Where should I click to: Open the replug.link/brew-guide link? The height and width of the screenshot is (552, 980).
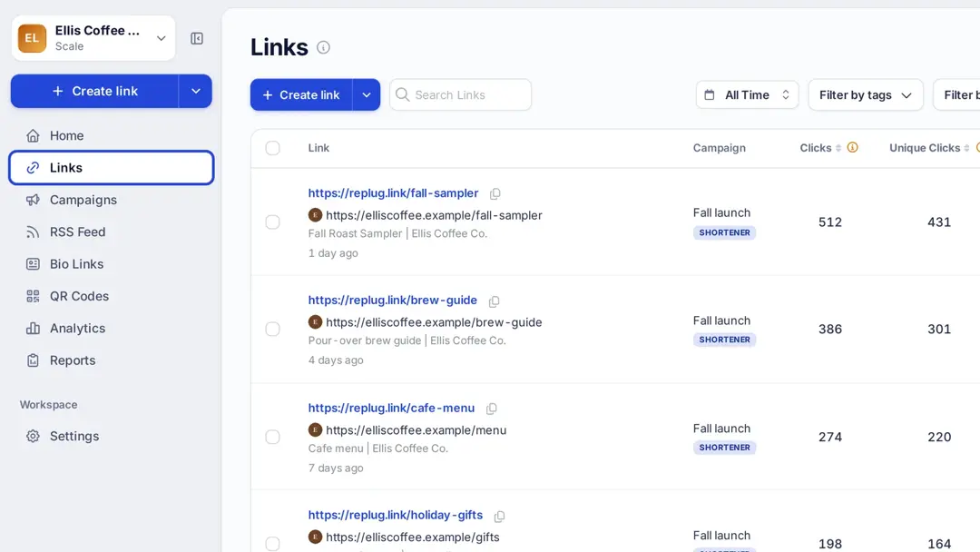pos(393,301)
